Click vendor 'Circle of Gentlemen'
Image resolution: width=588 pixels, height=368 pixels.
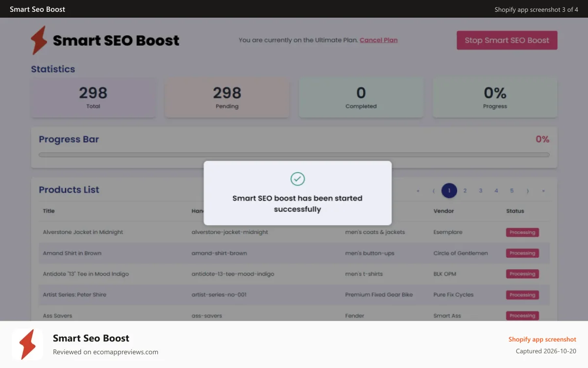[461, 253]
